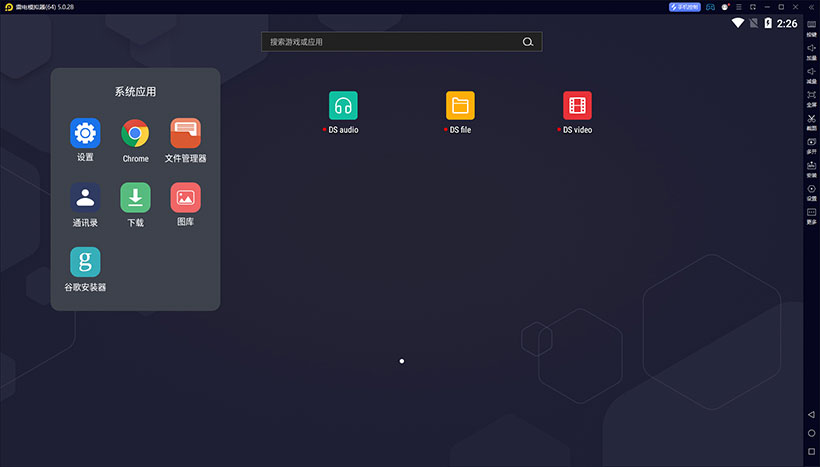Screen dimensions: 820x467
Task: Launch the 谷歌安装器 Google installer
Action: [x=85, y=262]
